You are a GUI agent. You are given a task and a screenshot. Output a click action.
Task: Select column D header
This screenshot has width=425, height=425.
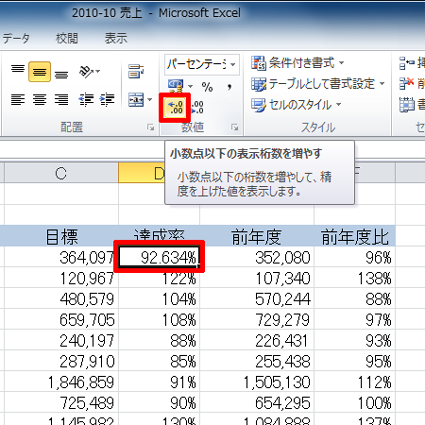pos(142,173)
